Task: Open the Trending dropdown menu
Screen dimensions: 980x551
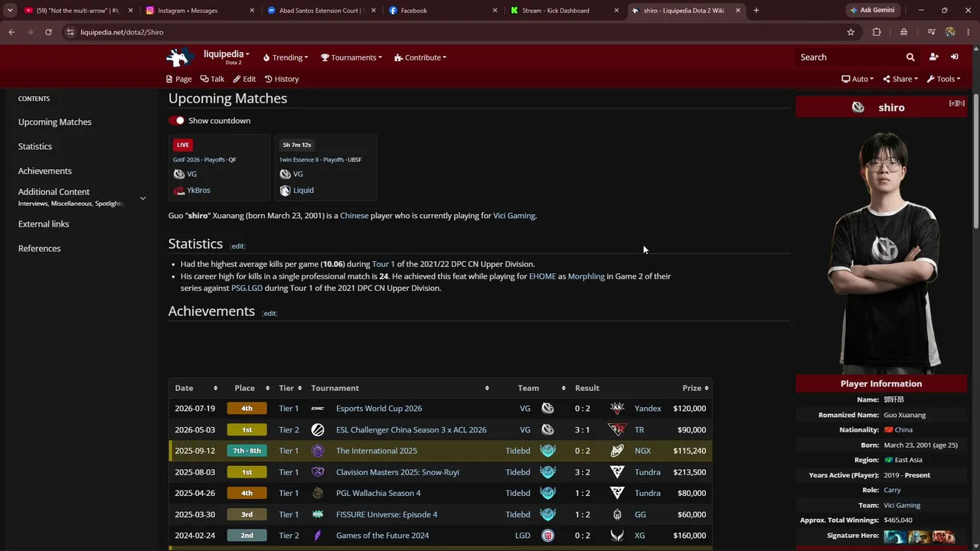Action: (286, 57)
